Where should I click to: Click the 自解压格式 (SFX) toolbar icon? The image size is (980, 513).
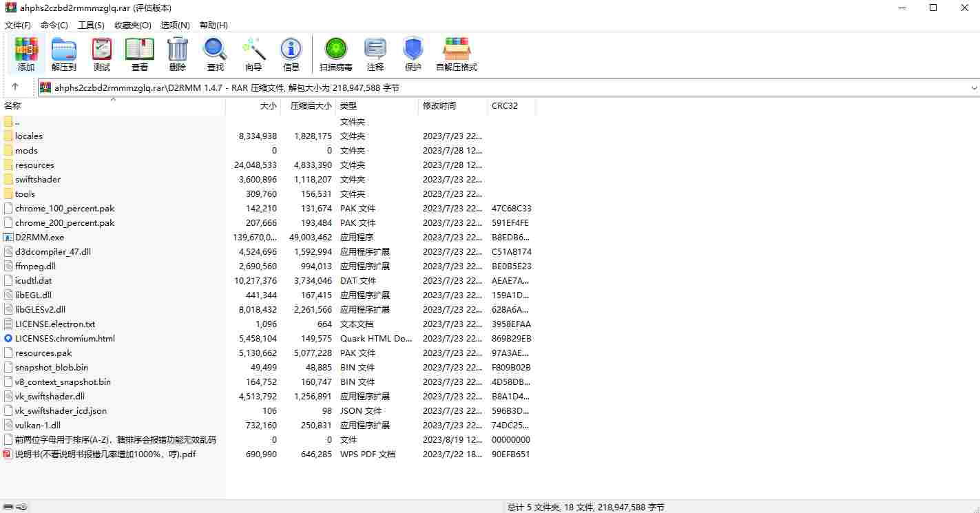[x=457, y=50]
